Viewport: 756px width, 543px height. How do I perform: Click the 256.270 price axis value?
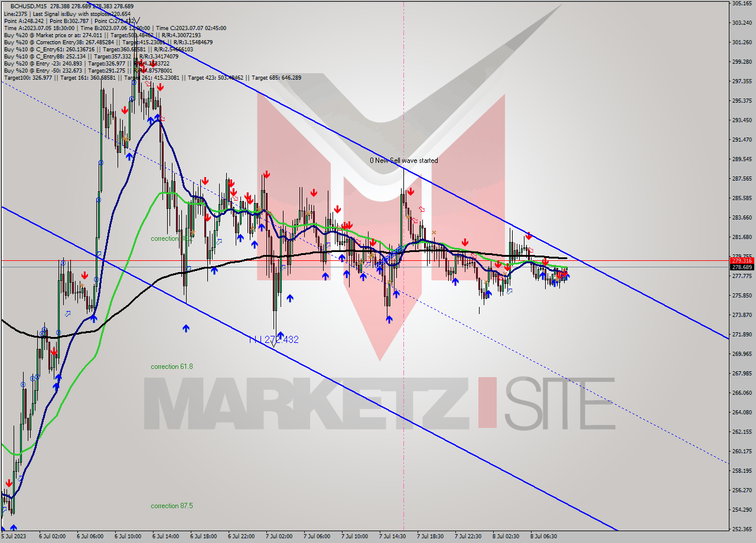coord(742,490)
